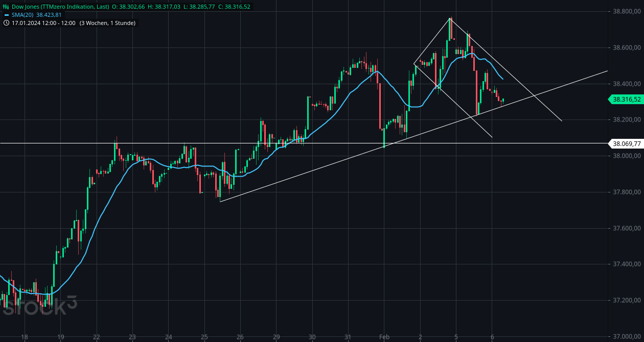Click the Feb label on the time axis

[x=384, y=336]
